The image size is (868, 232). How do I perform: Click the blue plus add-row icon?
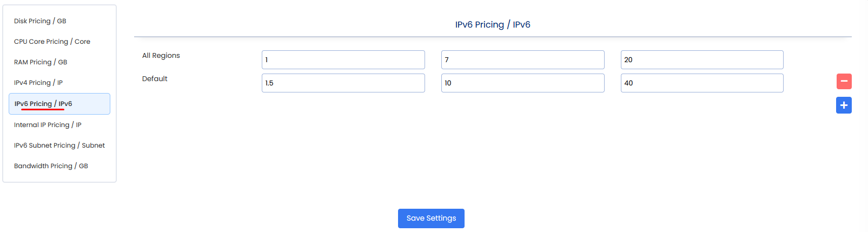tap(844, 105)
